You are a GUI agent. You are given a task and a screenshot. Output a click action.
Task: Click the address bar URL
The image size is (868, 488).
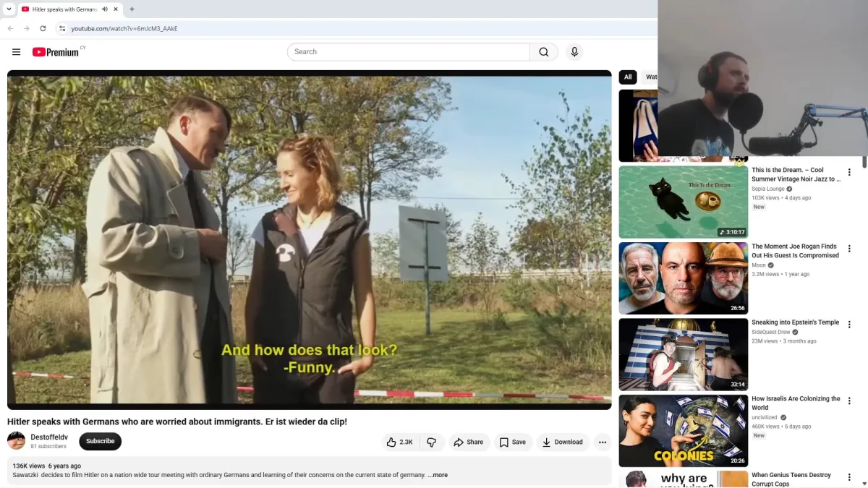124,28
